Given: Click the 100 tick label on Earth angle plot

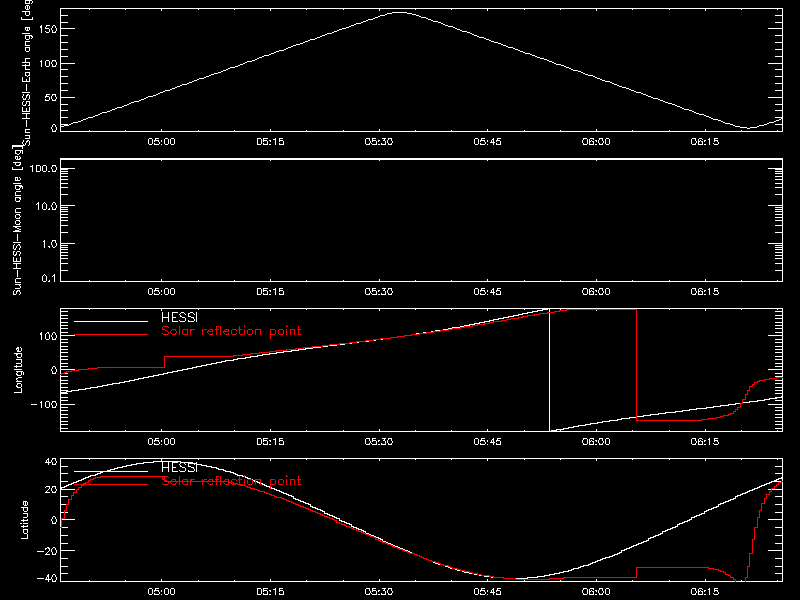Looking at the screenshot, I should coord(47,64).
